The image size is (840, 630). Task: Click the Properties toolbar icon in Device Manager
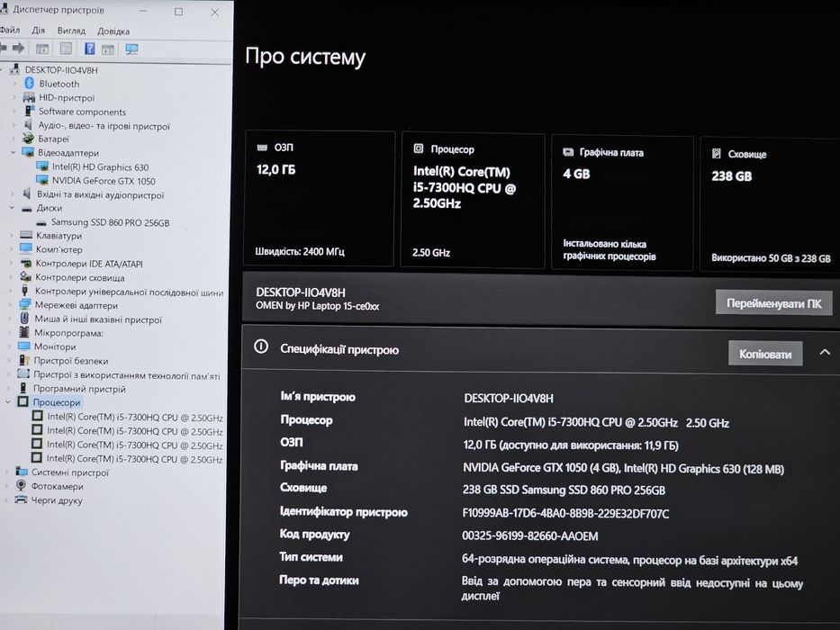click(66, 49)
